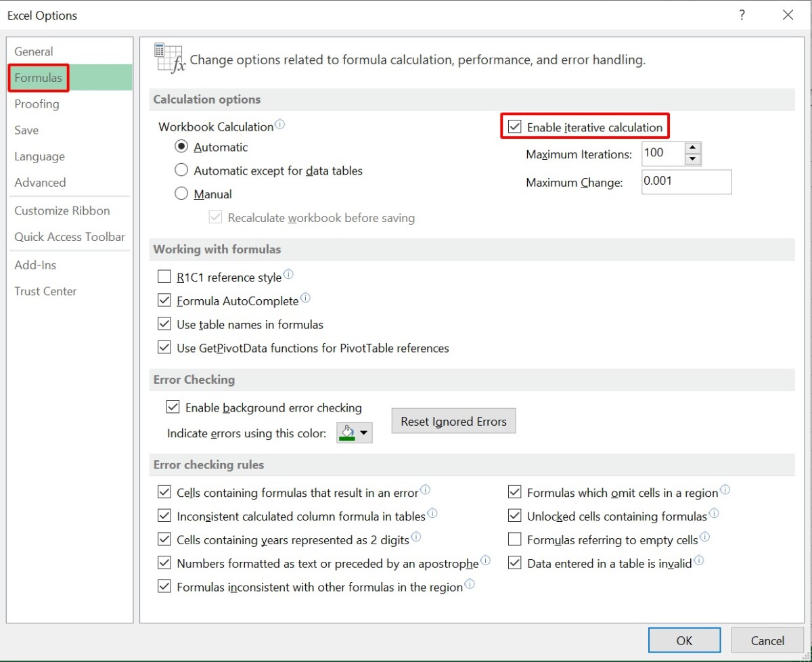Toggle Enable background error checking
Viewport: 812px width, 662px height.
pyautogui.click(x=173, y=407)
